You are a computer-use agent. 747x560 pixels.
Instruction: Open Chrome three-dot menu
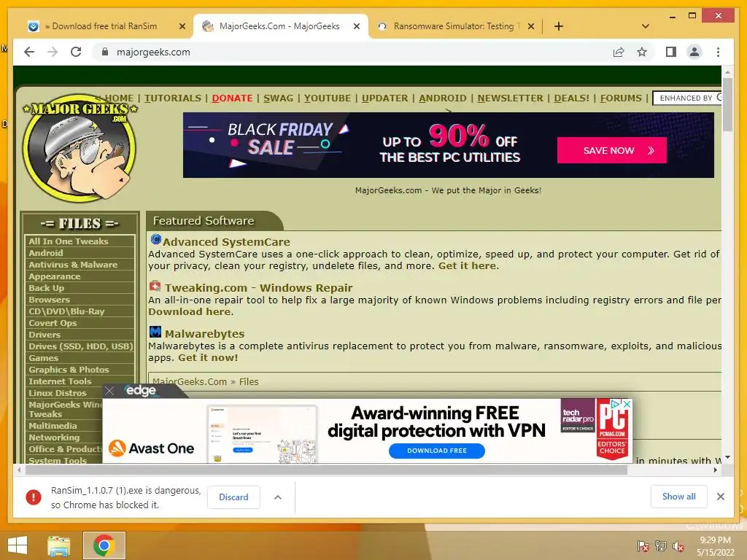(718, 52)
